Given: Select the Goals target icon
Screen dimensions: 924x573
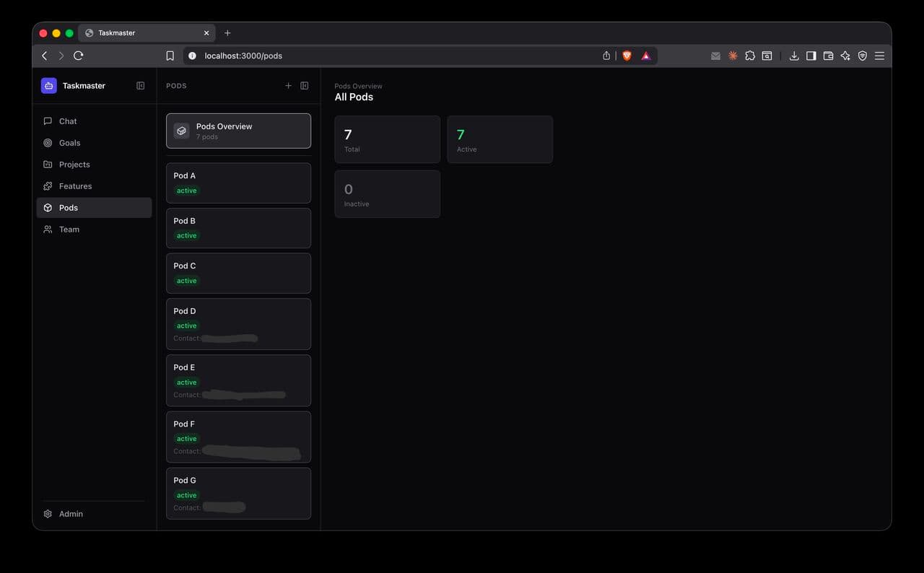Looking at the screenshot, I should (x=49, y=143).
